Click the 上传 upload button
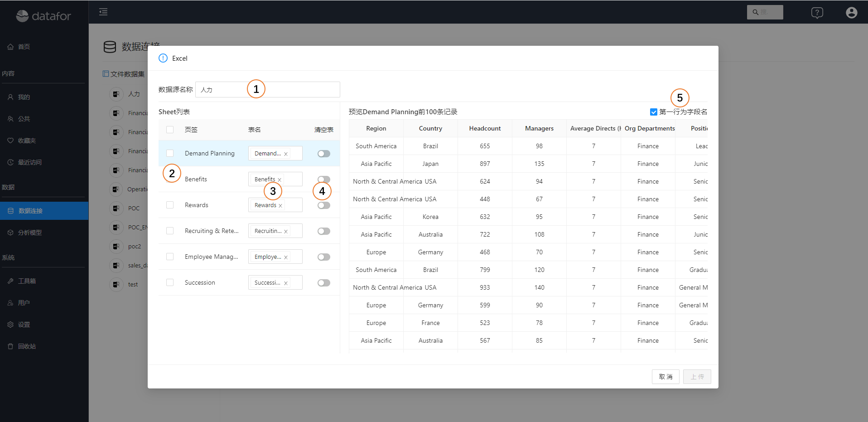This screenshot has width=868, height=422. (697, 377)
